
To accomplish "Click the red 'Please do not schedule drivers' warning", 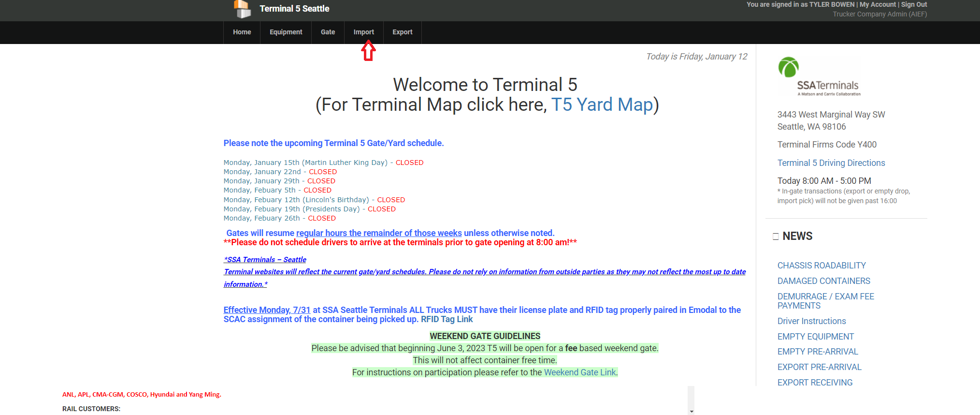I will (x=400, y=242).
